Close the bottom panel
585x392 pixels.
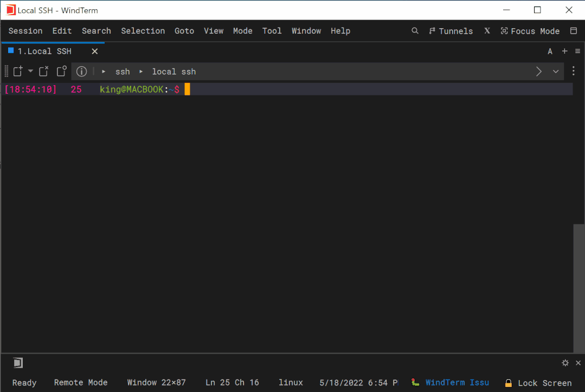(578, 363)
